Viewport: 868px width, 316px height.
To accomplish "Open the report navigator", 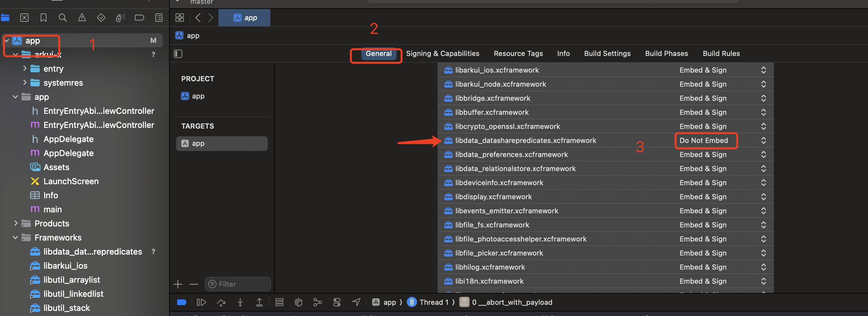I will coord(159,18).
